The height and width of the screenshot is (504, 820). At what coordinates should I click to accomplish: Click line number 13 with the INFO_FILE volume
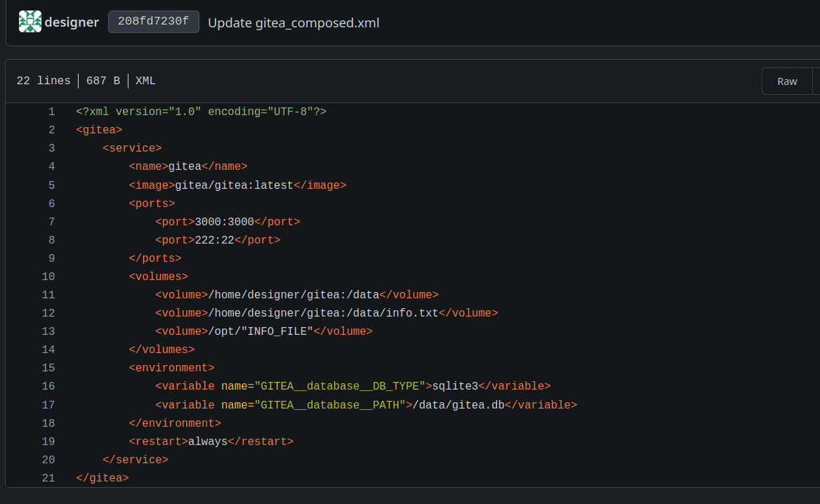click(x=48, y=331)
